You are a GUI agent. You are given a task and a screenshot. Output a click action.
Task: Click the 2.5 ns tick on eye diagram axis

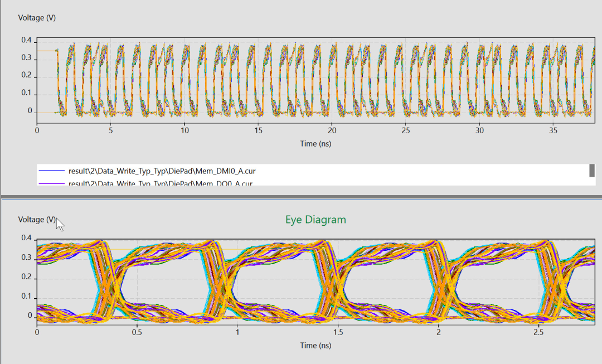tap(538, 332)
